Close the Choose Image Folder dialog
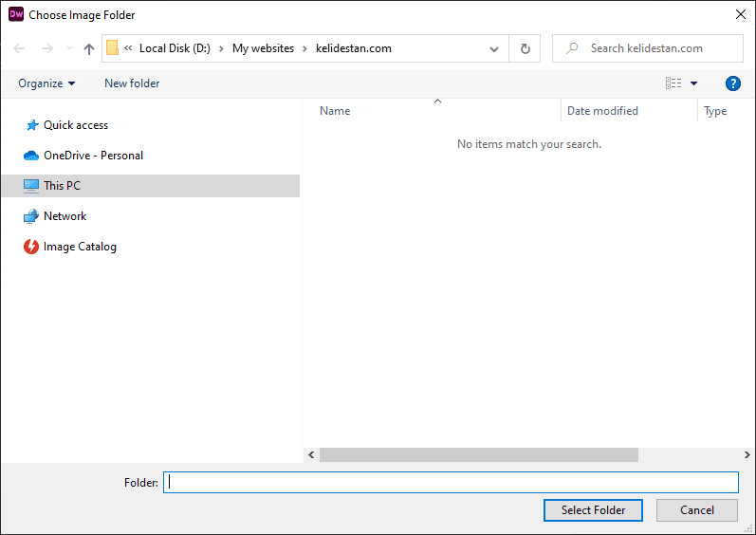 click(741, 14)
